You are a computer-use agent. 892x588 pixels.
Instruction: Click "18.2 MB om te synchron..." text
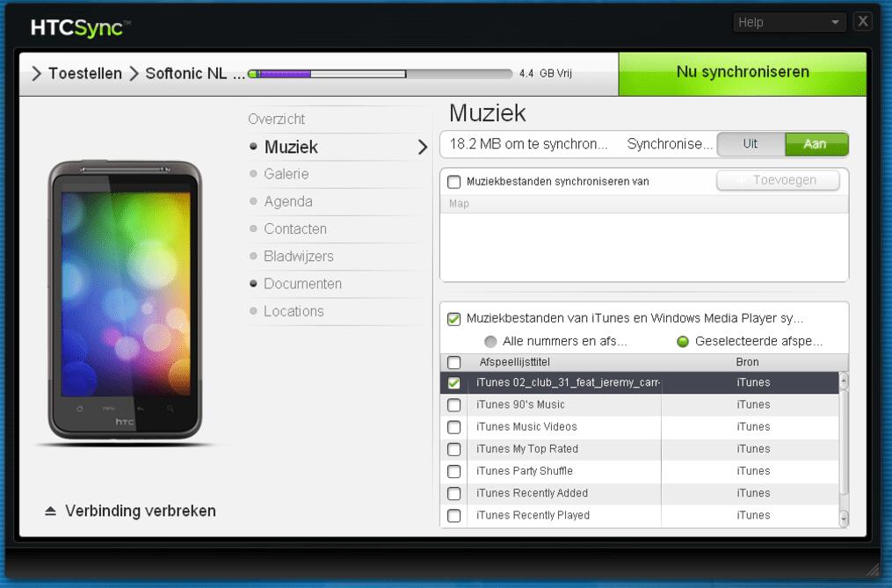[x=528, y=144]
